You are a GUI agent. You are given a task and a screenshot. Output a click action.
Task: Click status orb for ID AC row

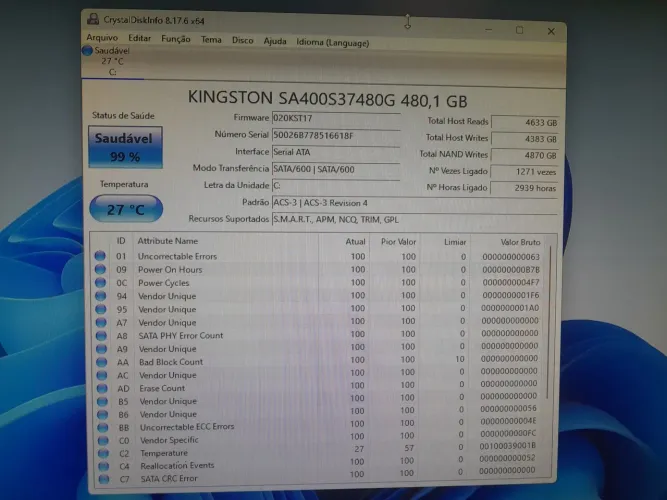pyautogui.click(x=102, y=375)
